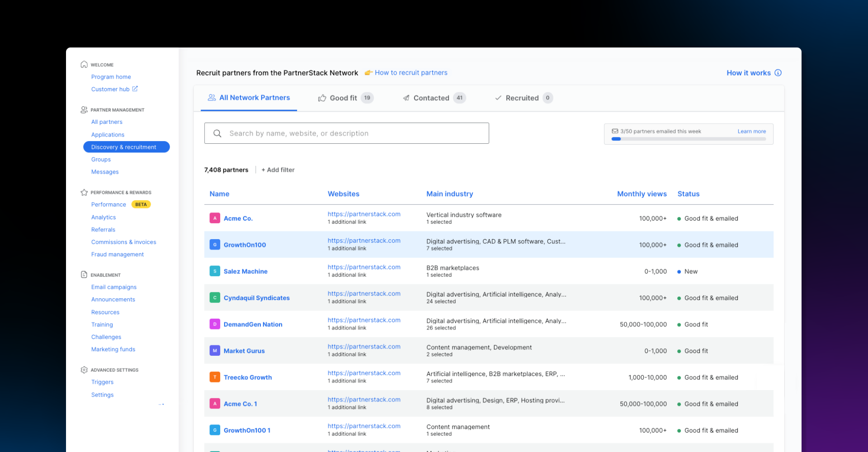Open the Contacted tab
Screen dimensions: 868x452
(434, 98)
